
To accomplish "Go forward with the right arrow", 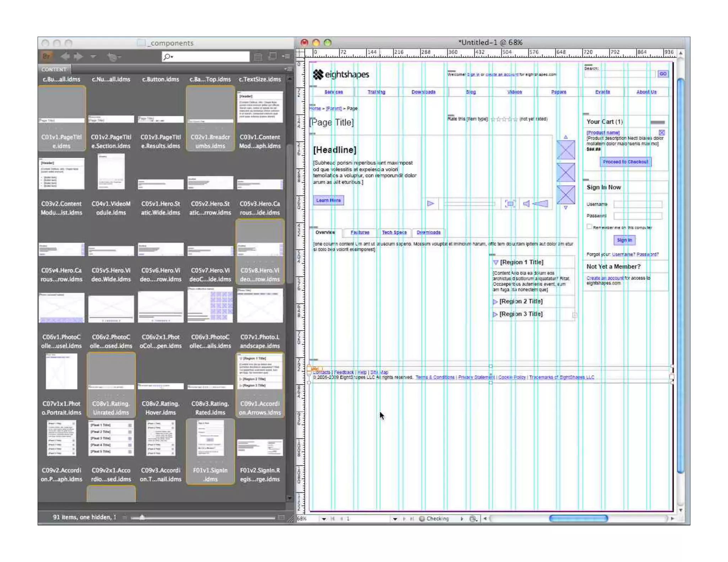I will coord(78,56).
